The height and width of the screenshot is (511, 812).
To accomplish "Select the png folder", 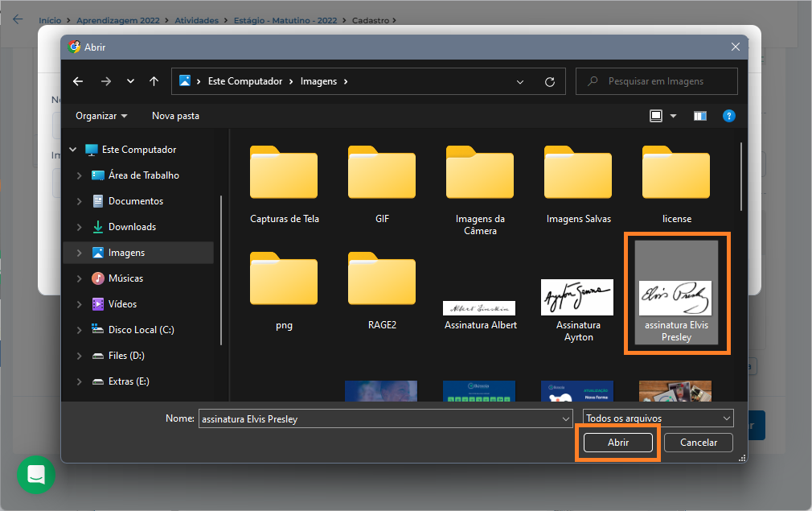I will (284, 291).
